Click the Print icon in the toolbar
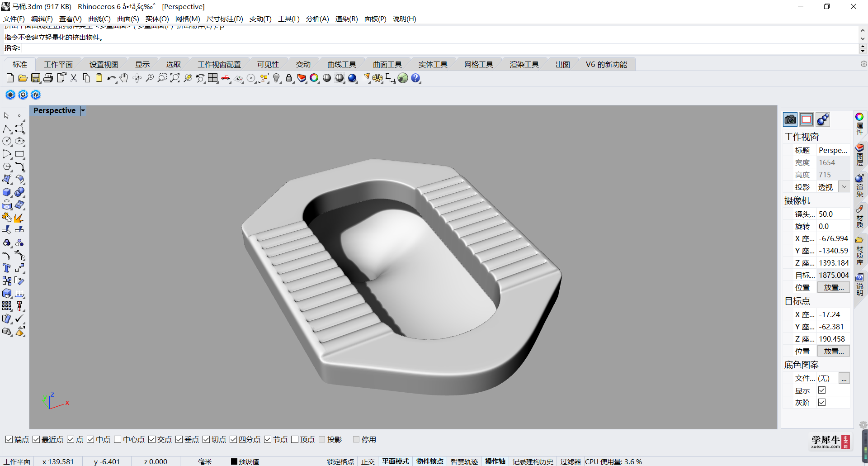Viewport: 868px width, 466px height. (48, 78)
